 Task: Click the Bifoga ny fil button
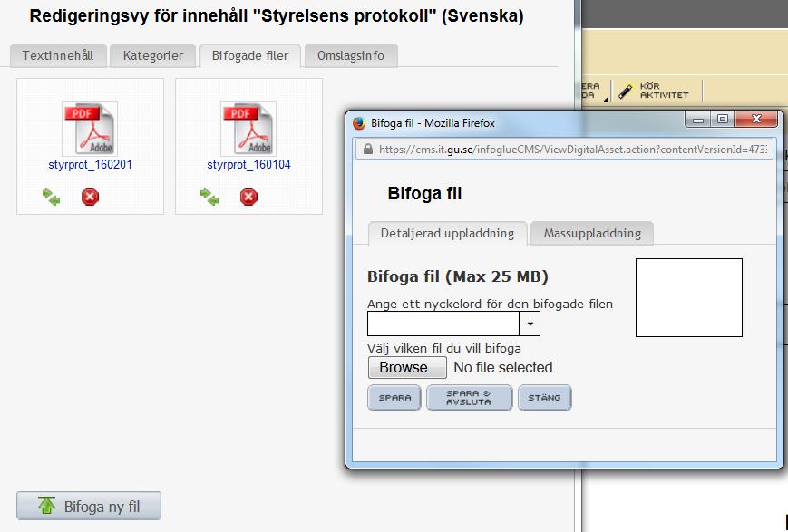(89, 506)
